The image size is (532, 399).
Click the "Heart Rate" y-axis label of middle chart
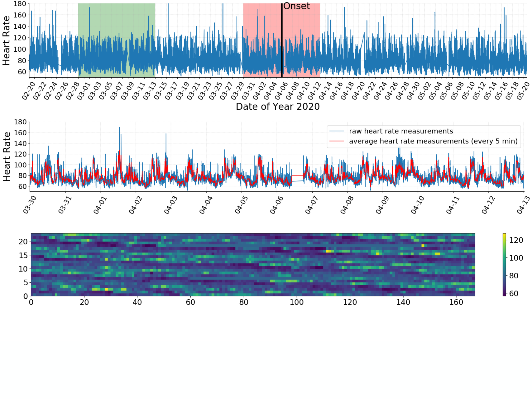point(7,156)
